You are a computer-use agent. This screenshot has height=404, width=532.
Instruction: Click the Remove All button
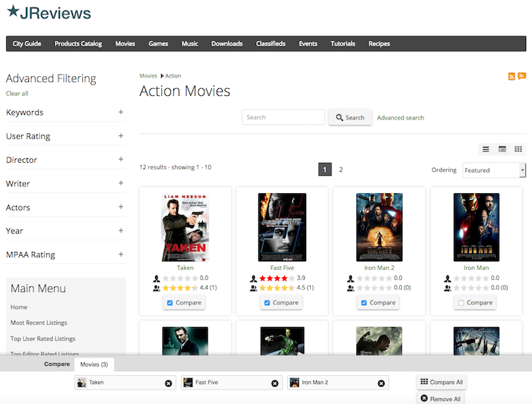pos(440,399)
